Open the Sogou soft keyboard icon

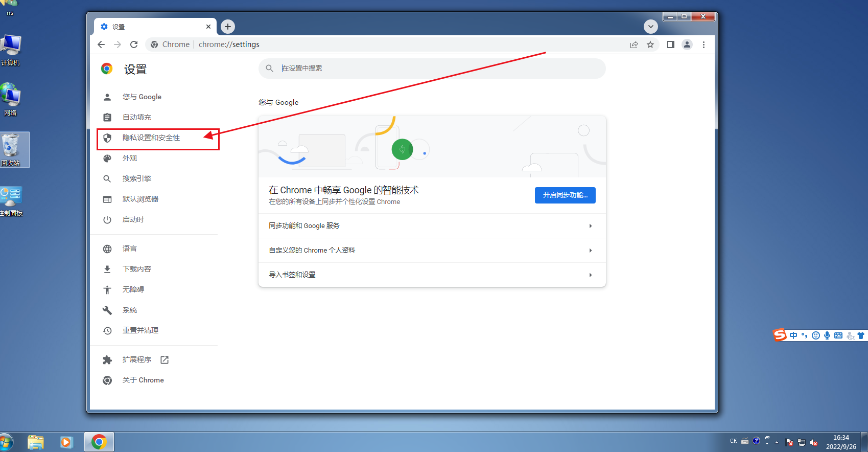pyautogui.click(x=838, y=335)
